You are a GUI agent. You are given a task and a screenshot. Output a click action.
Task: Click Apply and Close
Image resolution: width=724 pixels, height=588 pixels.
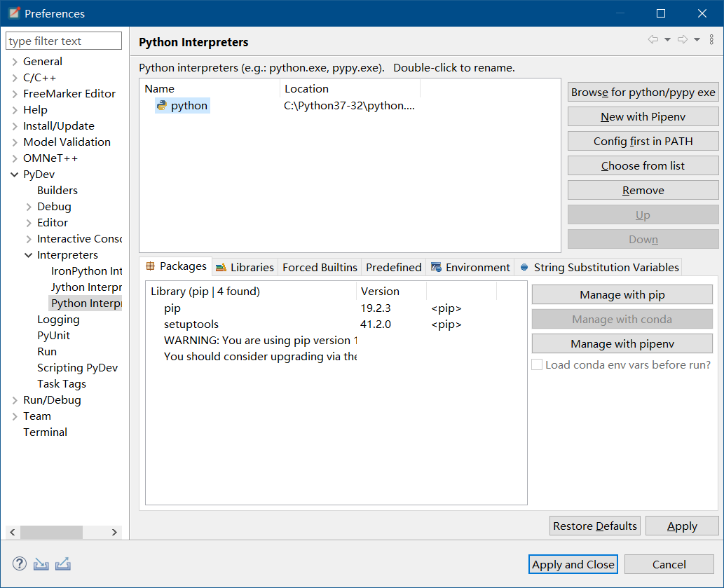(x=573, y=564)
